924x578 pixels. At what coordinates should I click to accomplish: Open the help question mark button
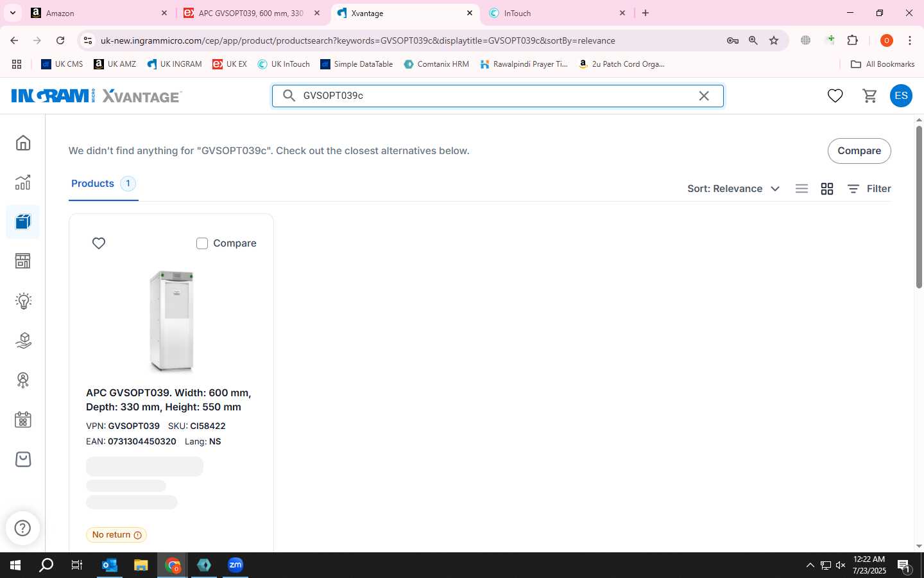[22, 528]
